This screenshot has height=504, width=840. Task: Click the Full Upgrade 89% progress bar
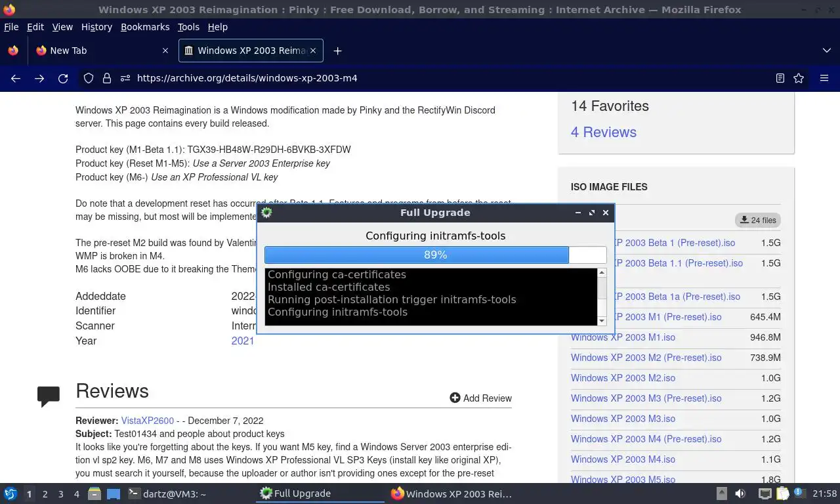[x=436, y=255]
